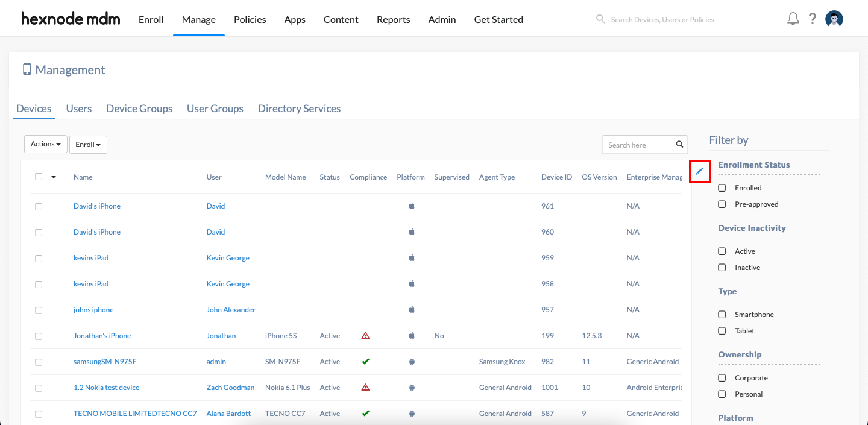The height and width of the screenshot is (425, 868).
Task: Open the Reports menu
Action: tap(394, 19)
